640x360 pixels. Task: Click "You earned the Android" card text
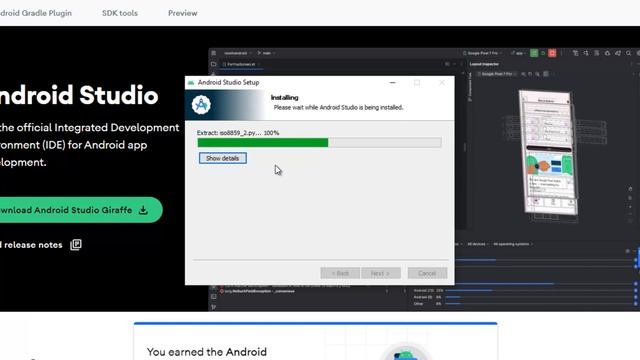click(x=207, y=352)
